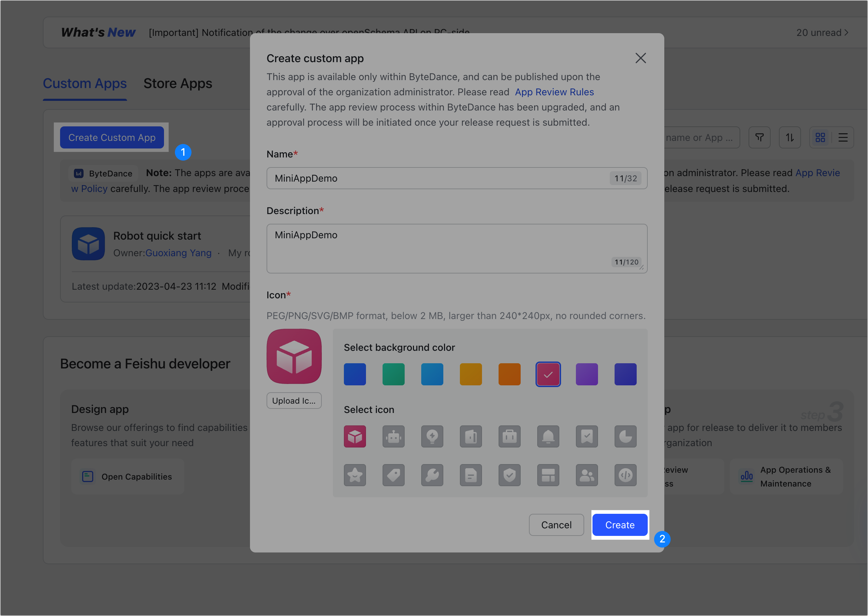Click the Create button
The width and height of the screenshot is (868, 616).
(620, 524)
